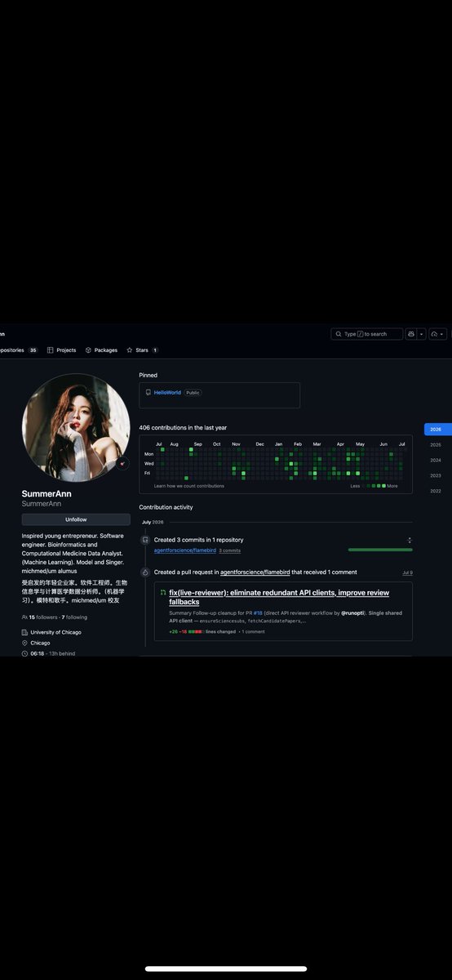This screenshot has height=980, width=452.
Task: Click the Public badge on HelloWorld
Action: [x=193, y=393]
